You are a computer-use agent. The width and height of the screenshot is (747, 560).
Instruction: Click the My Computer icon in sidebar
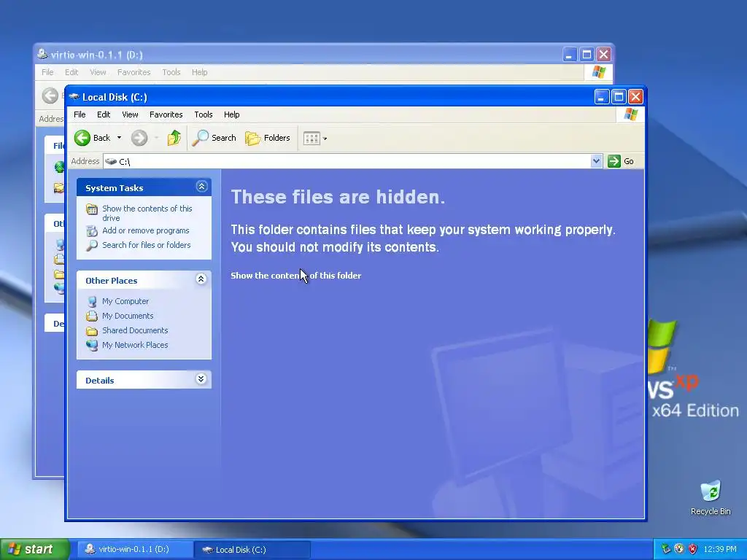click(x=92, y=301)
